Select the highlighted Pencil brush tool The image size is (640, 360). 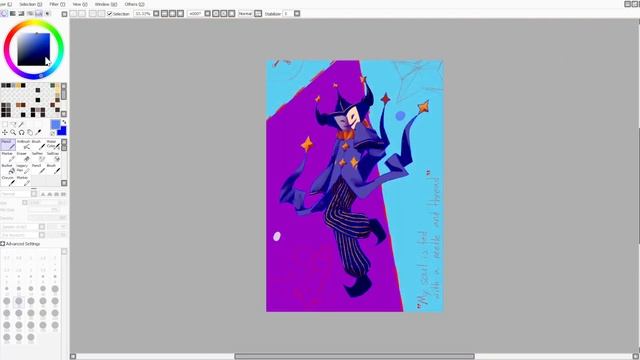coord(8,144)
